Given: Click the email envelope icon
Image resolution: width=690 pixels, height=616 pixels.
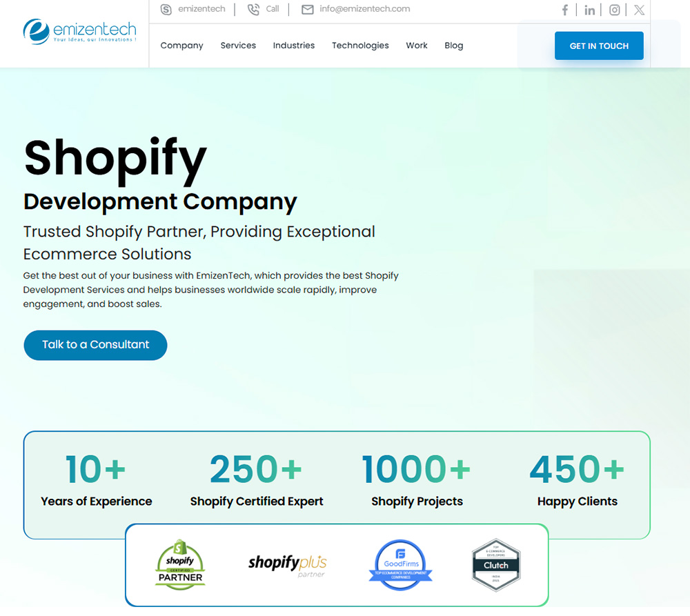Looking at the screenshot, I should pos(306,10).
